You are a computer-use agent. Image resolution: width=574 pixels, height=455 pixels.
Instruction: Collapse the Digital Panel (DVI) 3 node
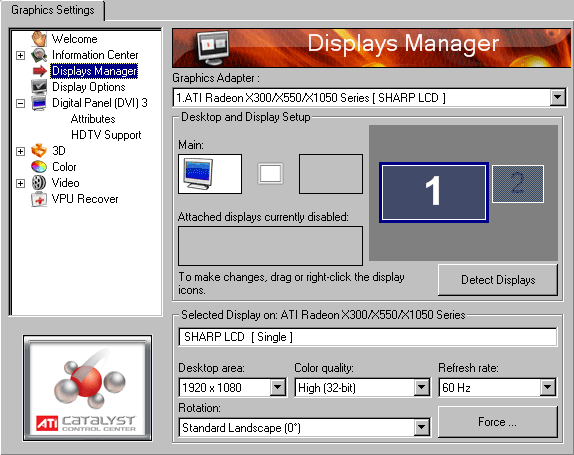pyautogui.click(x=20, y=103)
